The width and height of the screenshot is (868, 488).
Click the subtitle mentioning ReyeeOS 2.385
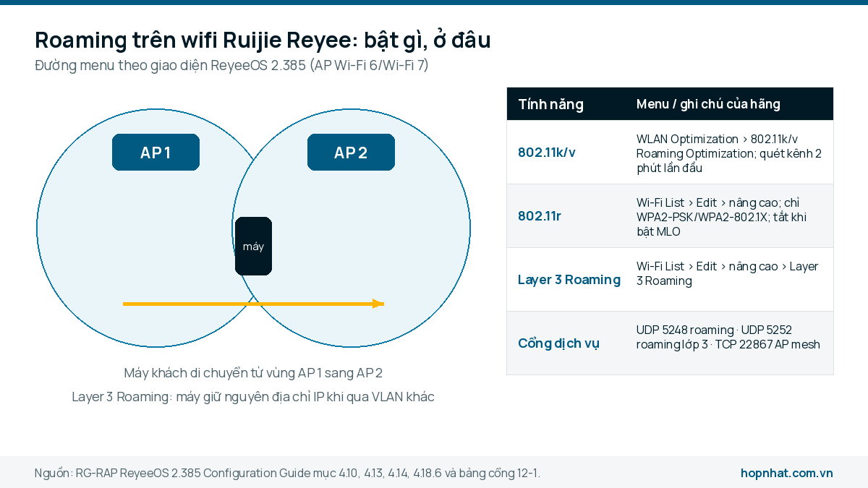[231, 66]
